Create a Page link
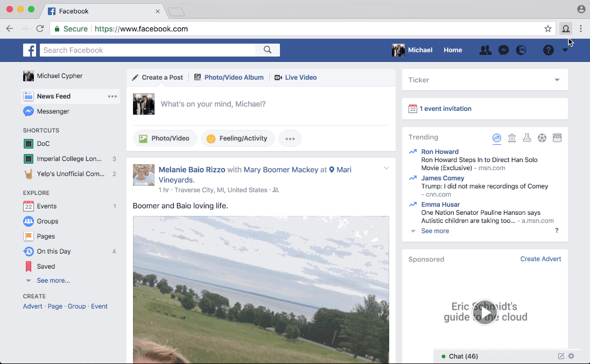This screenshot has width=590, height=364. 55,306
